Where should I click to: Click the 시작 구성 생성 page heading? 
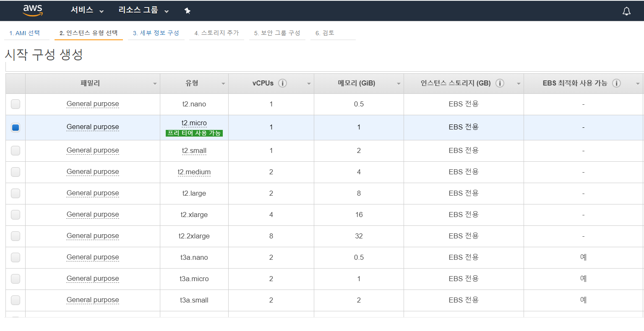pos(44,54)
